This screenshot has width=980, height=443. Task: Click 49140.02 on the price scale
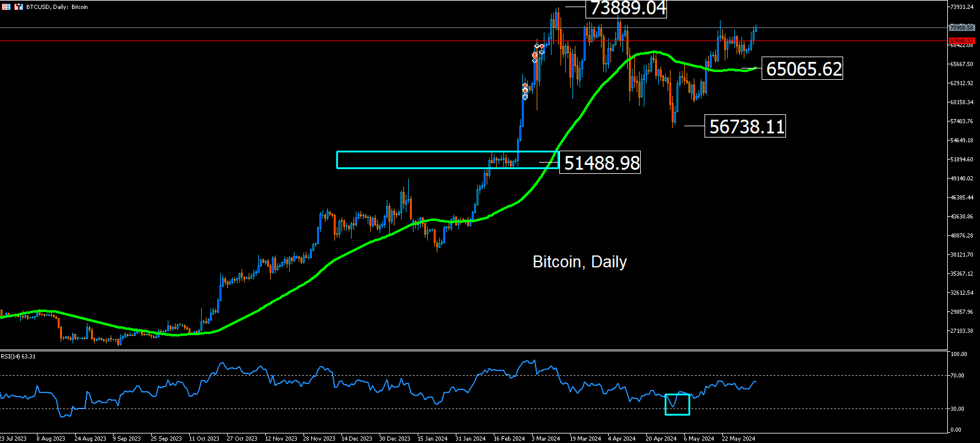[962, 179]
